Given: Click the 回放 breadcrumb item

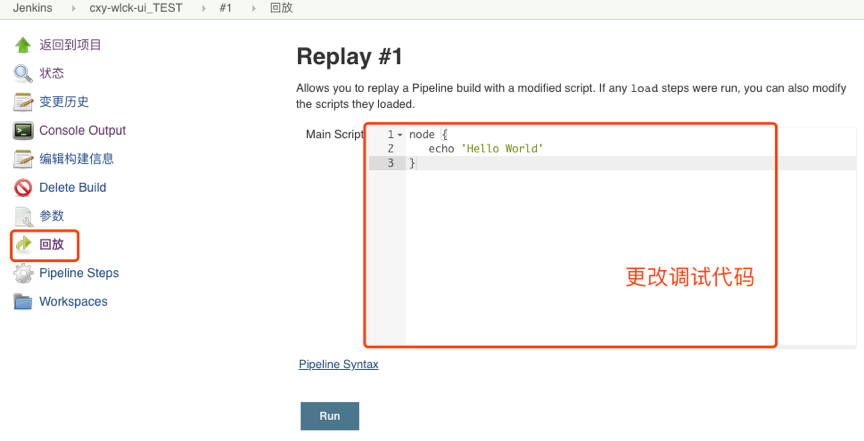Looking at the screenshot, I should [x=282, y=8].
